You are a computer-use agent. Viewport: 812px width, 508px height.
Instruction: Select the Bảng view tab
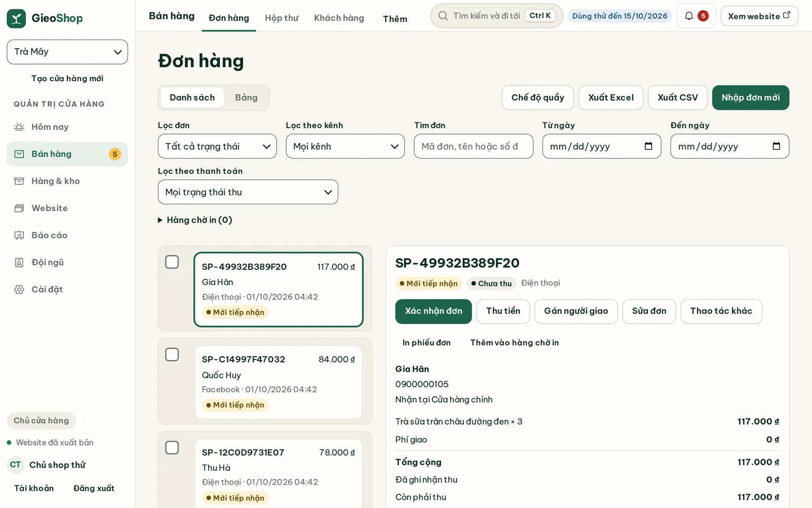pyautogui.click(x=246, y=98)
